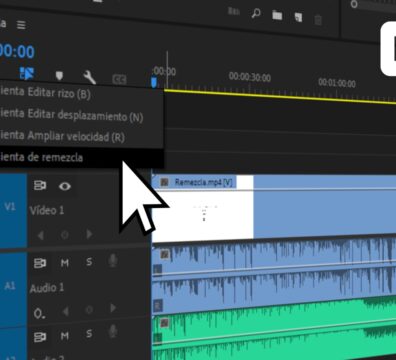Enable voice-over record microphone on Audio 1
Viewport: 396px width, 360px height.
(x=113, y=260)
